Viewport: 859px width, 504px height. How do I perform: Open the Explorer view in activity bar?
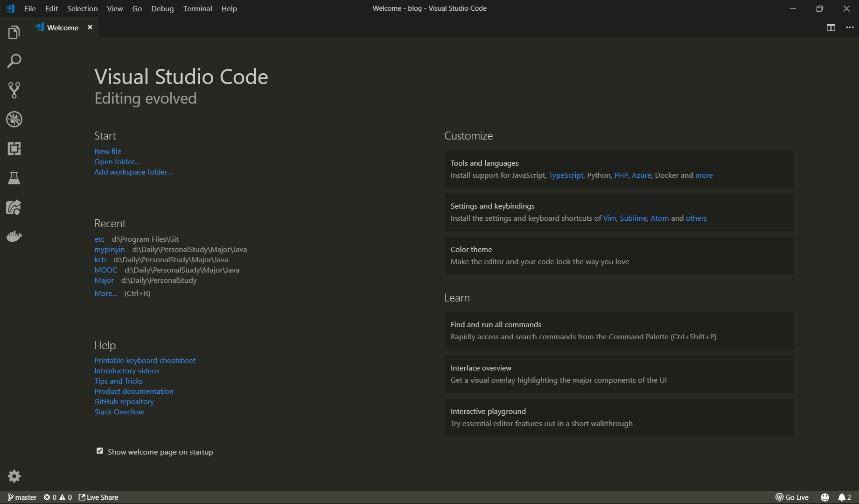14,32
